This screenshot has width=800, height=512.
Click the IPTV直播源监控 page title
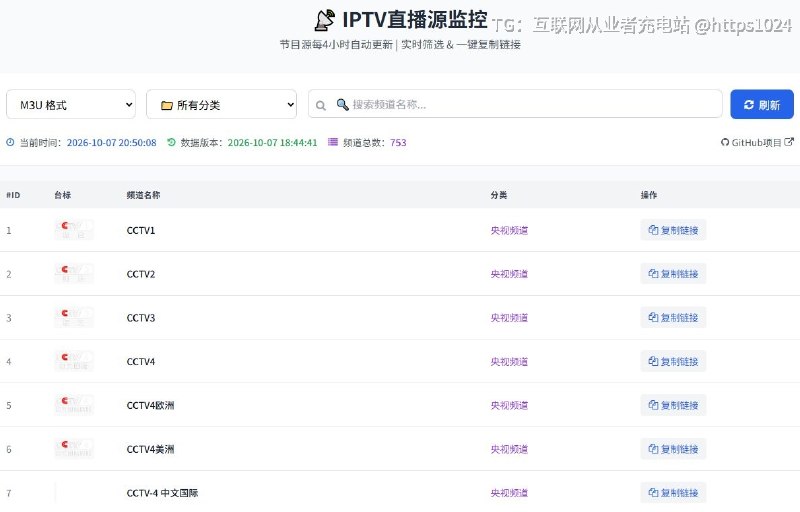pyautogui.click(x=415, y=20)
